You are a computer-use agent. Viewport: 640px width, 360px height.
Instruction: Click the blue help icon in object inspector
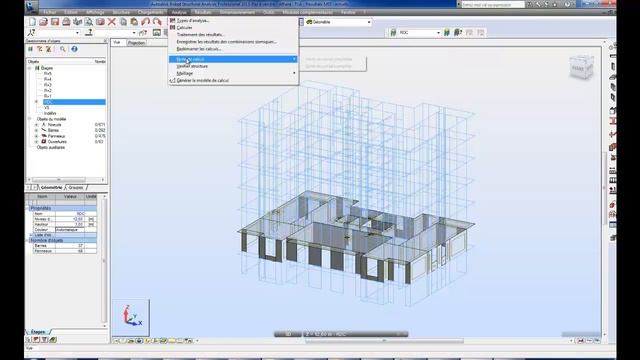[x=74, y=49]
